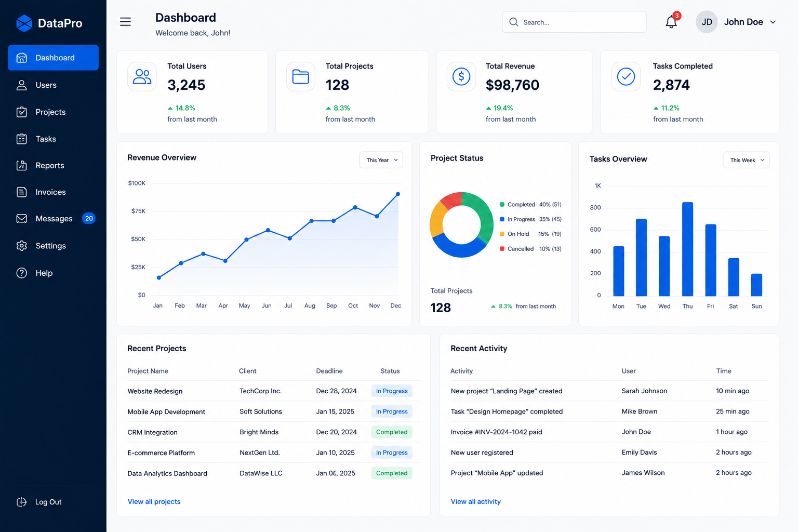This screenshot has width=798, height=532.
Task: Click Website Redesign In Progress status badge
Action: [x=392, y=391]
